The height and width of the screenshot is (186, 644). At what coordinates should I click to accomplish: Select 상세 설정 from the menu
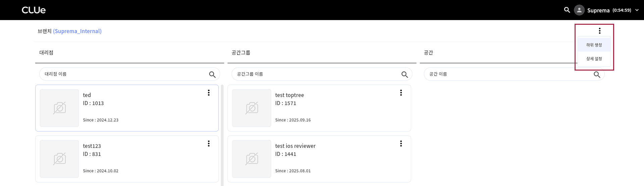pos(594,59)
